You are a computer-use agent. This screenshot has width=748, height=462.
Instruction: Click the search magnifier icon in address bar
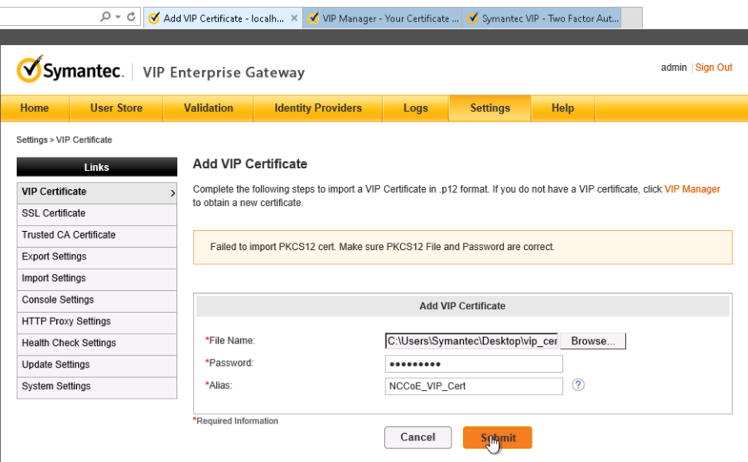(106, 17)
